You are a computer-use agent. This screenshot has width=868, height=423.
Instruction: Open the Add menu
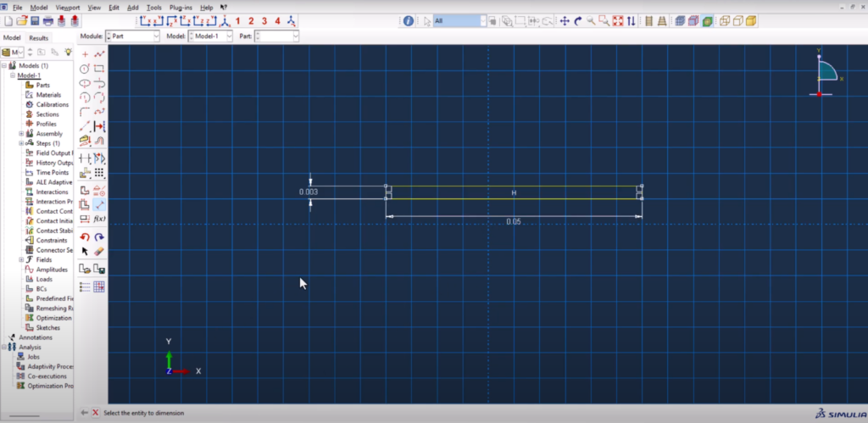point(133,8)
